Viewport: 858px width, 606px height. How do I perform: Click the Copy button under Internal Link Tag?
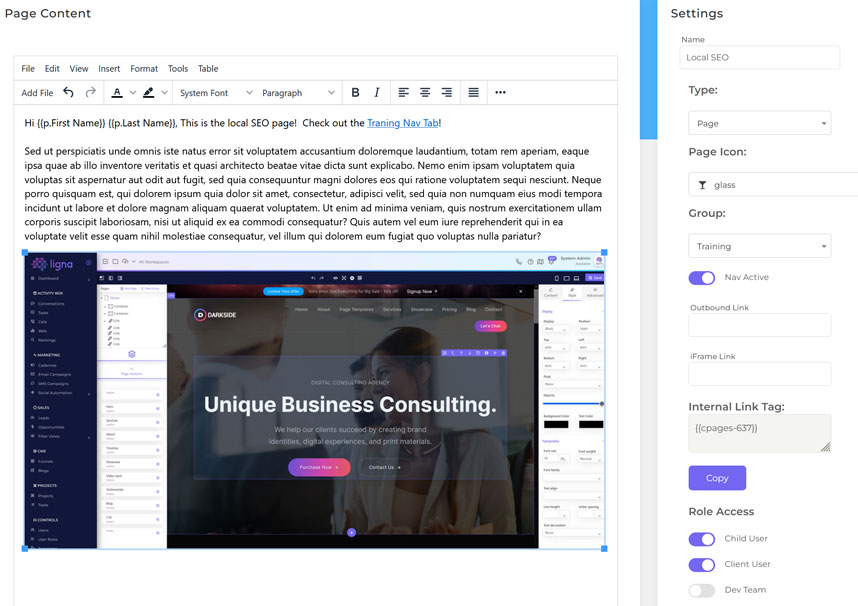tap(717, 478)
